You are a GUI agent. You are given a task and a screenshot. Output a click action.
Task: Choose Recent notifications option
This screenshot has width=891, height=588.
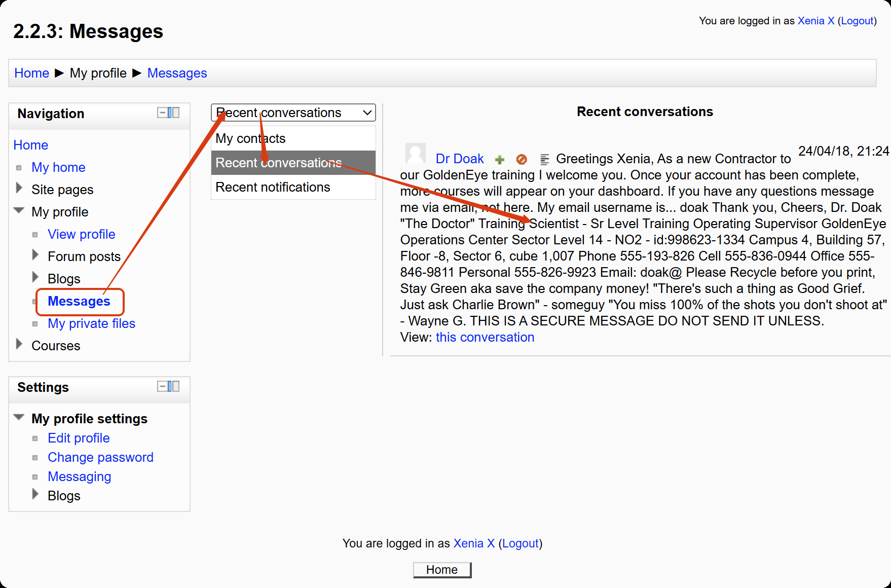point(273,187)
